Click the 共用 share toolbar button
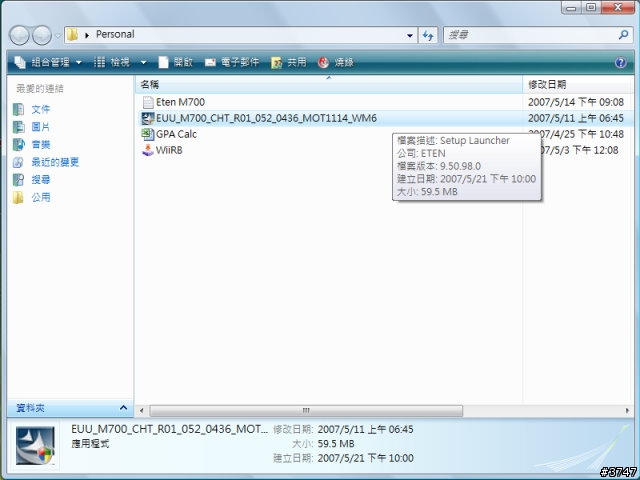 click(288, 62)
